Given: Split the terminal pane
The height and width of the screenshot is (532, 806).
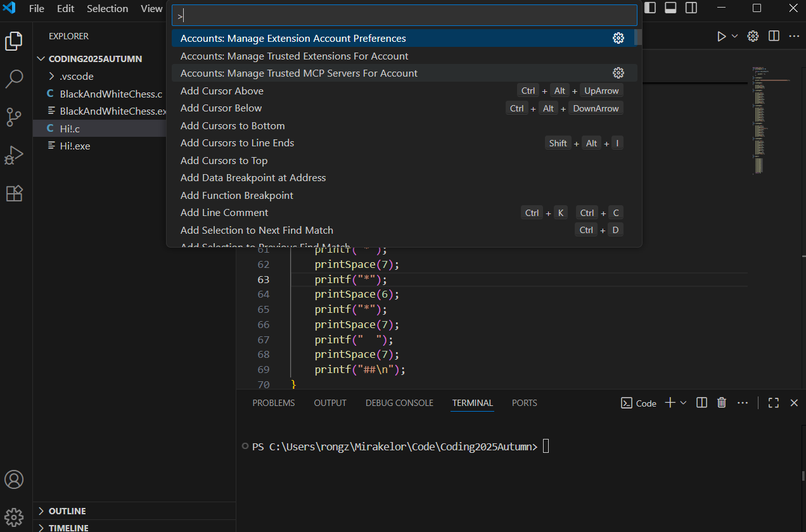Looking at the screenshot, I should pyautogui.click(x=701, y=403).
